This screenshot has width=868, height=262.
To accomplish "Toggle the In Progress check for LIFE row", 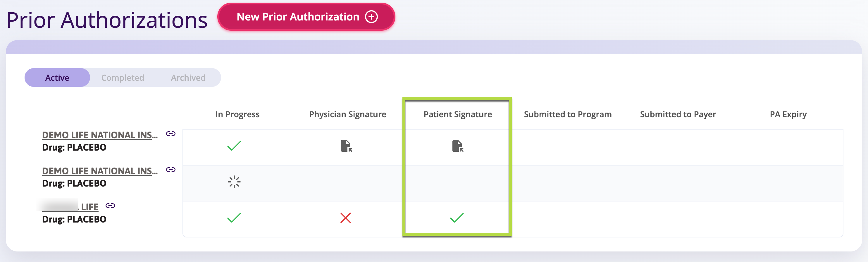I will click(234, 218).
